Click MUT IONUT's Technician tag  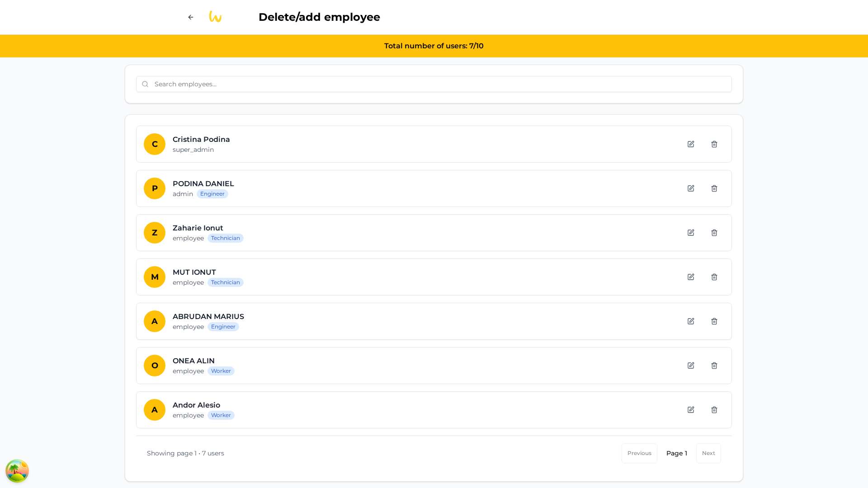point(226,282)
